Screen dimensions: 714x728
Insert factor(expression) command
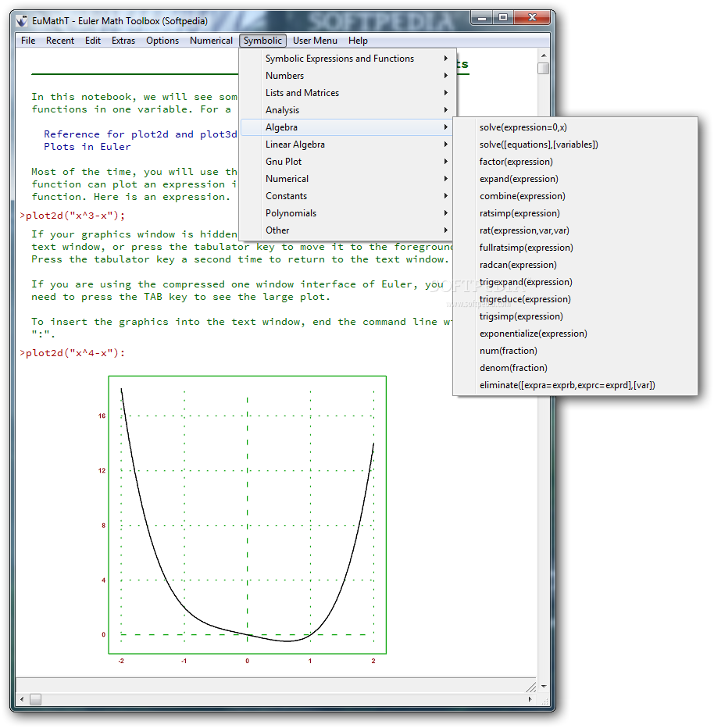[575, 162]
